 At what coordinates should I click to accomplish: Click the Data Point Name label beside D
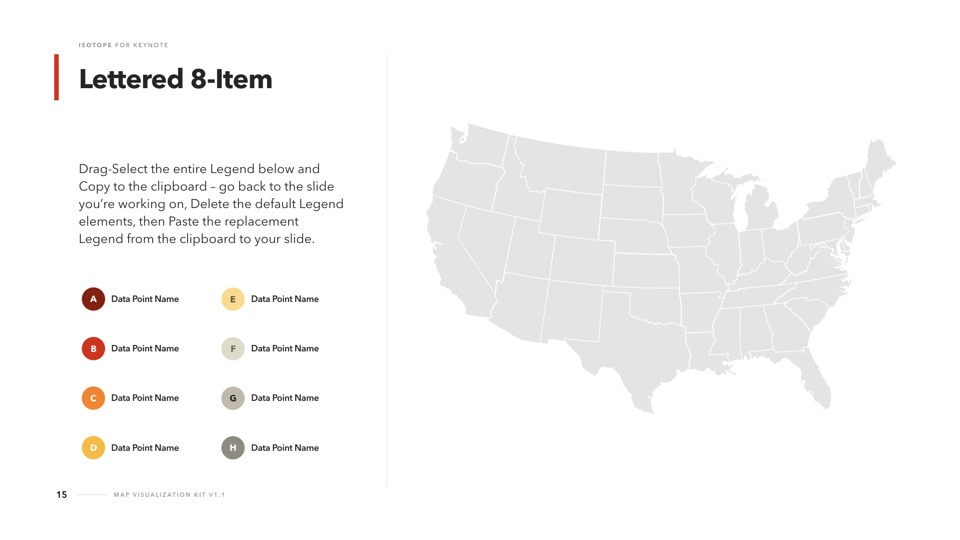(145, 448)
